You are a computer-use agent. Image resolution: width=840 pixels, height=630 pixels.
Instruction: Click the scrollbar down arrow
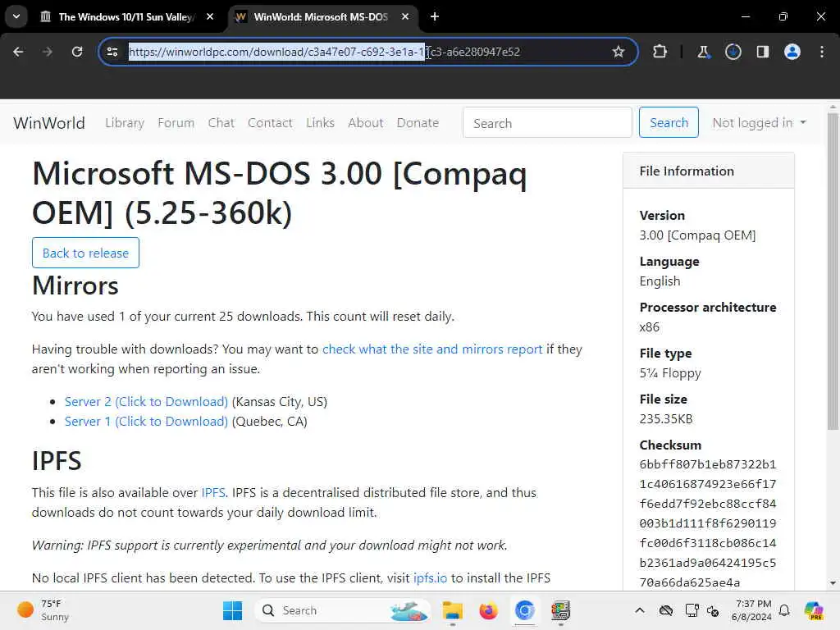[x=833, y=583]
